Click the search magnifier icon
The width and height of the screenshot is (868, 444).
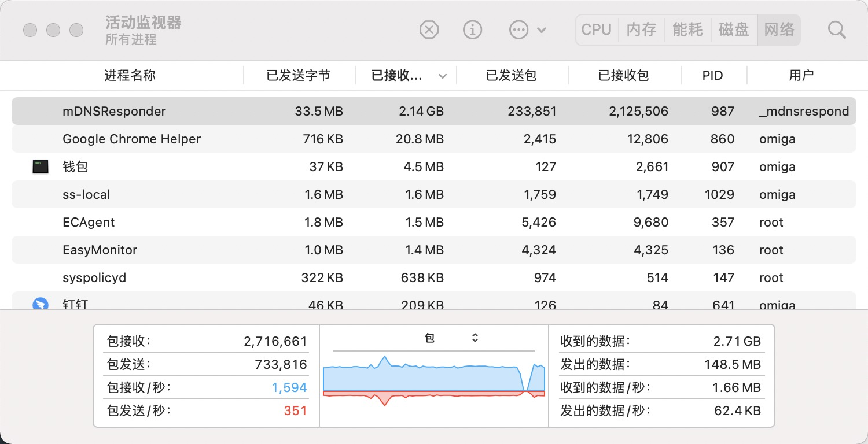point(837,29)
